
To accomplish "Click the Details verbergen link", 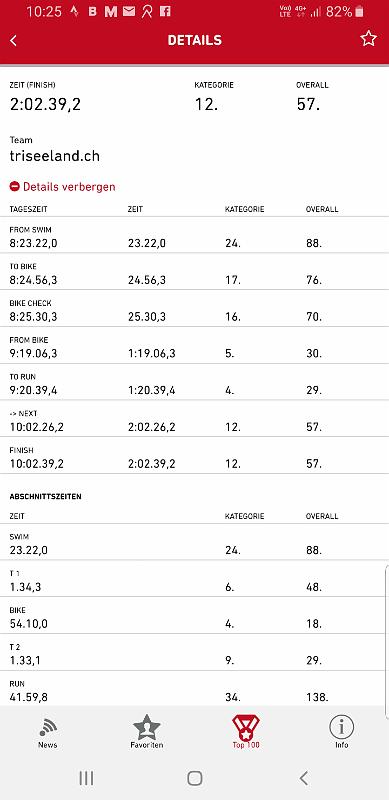I will (69, 187).
